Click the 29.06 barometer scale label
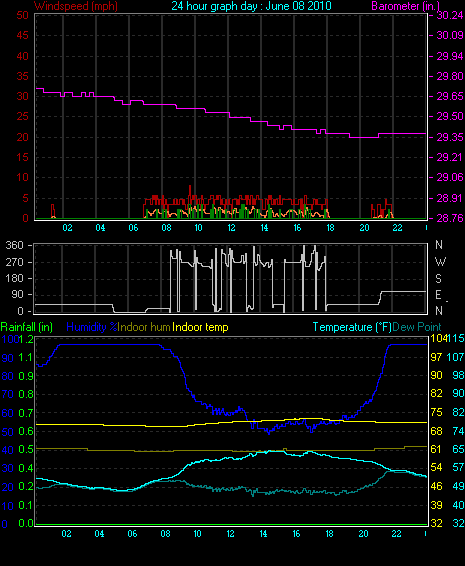465x566 pixels. click(450, 177)
